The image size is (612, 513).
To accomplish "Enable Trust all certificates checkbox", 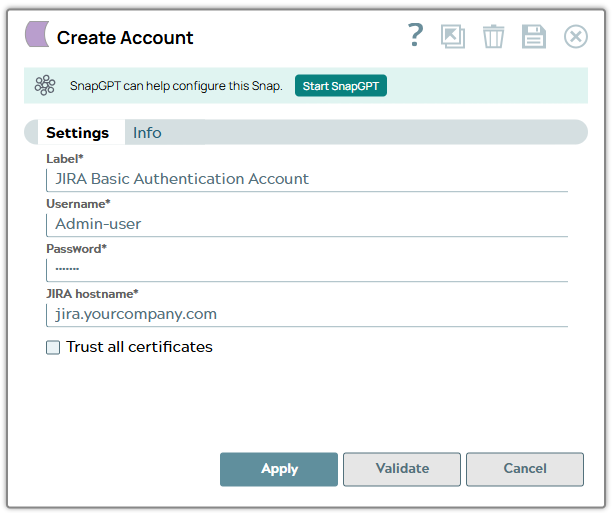I will click(x=53, y=347).
